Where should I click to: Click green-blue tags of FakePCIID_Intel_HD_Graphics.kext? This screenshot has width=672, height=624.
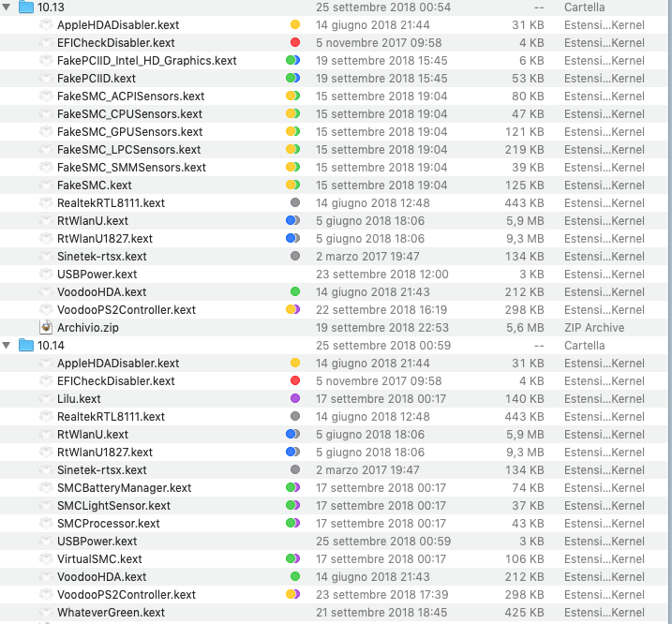(292, 60)
